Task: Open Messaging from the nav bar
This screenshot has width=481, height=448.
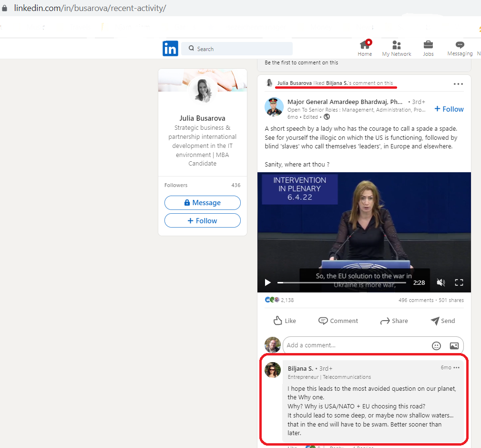Action: click(460, 49)
